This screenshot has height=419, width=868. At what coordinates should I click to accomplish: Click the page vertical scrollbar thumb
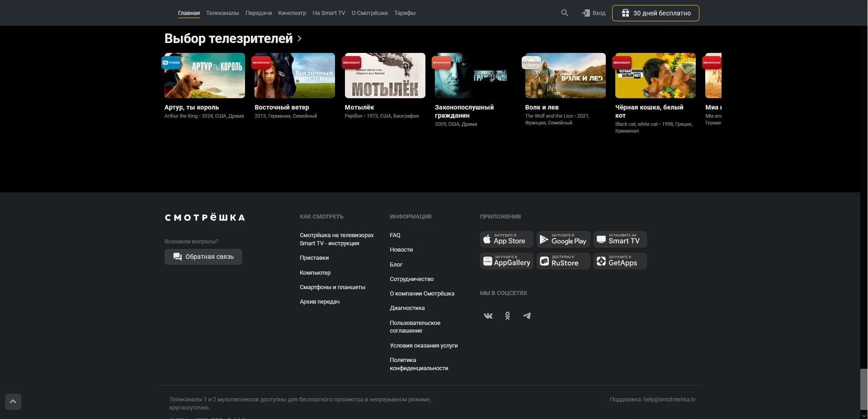tap(863, 388)
